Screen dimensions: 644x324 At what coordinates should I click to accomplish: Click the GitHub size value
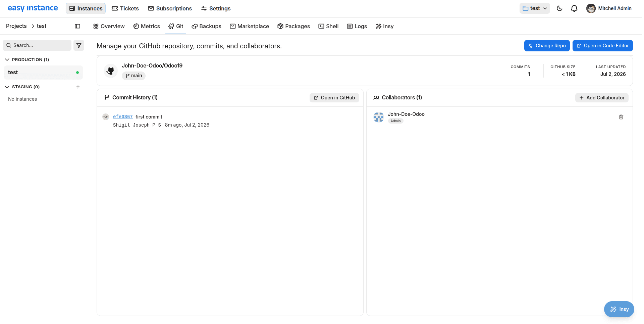click(x=569, y=74)
